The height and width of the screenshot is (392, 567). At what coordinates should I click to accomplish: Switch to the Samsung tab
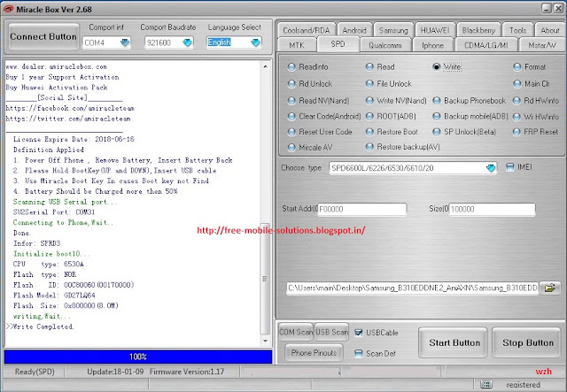click(393, 30)
